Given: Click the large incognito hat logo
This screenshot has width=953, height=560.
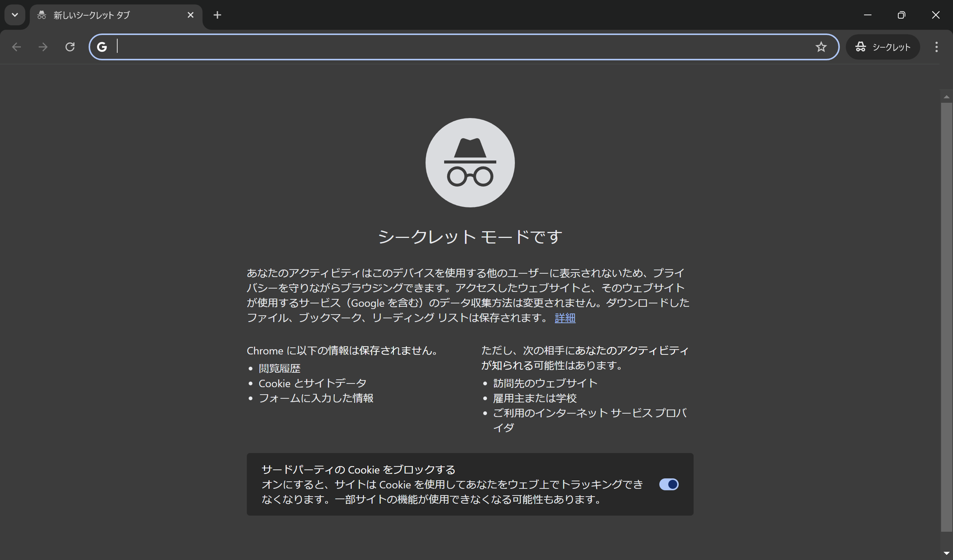Looking at the screenshot, I should point(470,163).
